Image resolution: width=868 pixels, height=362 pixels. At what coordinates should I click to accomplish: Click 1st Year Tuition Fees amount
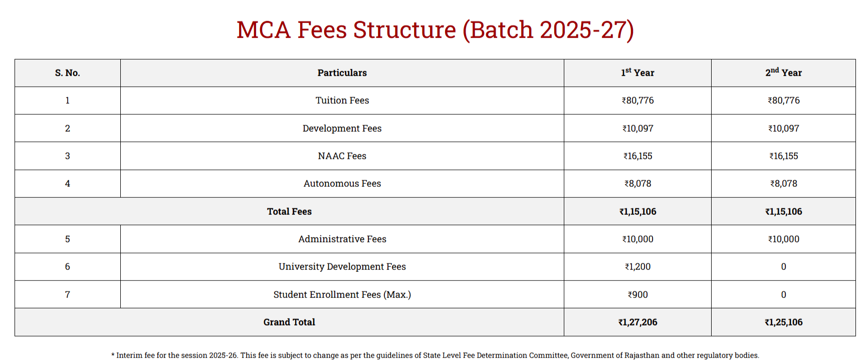[x=637, y=101]
